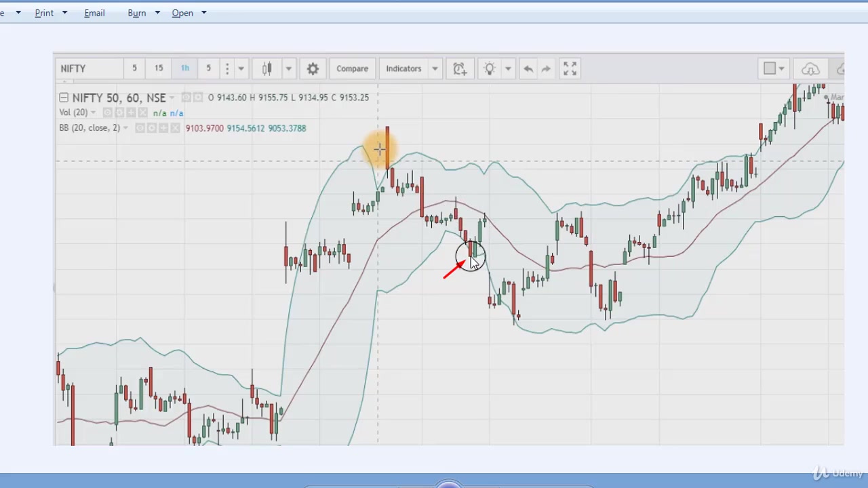Click the H 9155.75 high value

(x=269, y=98)
